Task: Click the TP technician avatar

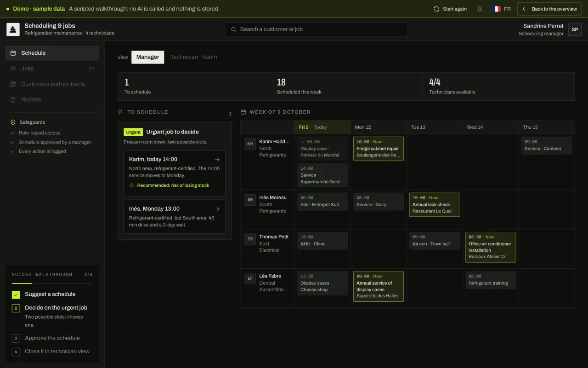Action: pyautogui.click(x=250, y=239)
